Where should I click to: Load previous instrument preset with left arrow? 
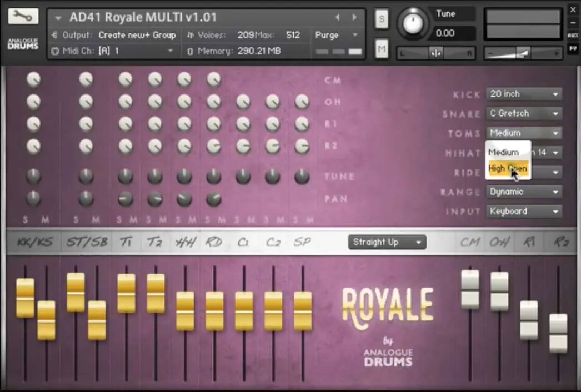(x=337, y=17)
